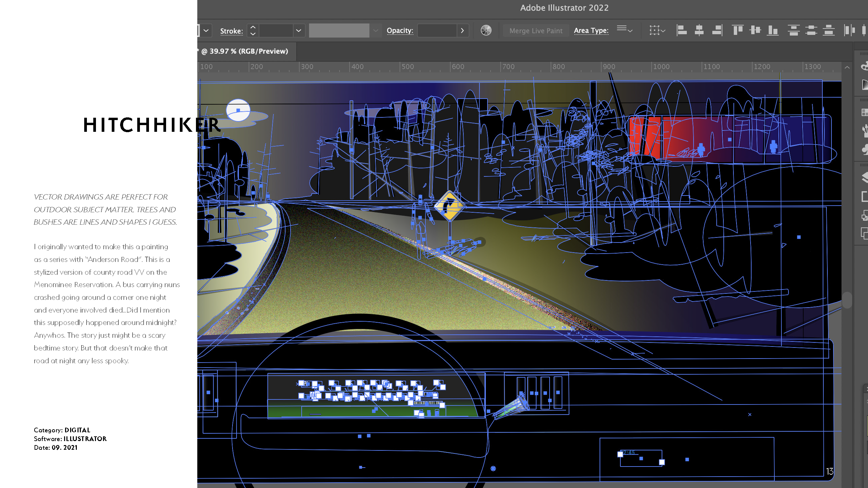Click the Merge Live Paint button
Image resolution: width=868 pixels, height=488 pixels.
[x=536, y=31]
